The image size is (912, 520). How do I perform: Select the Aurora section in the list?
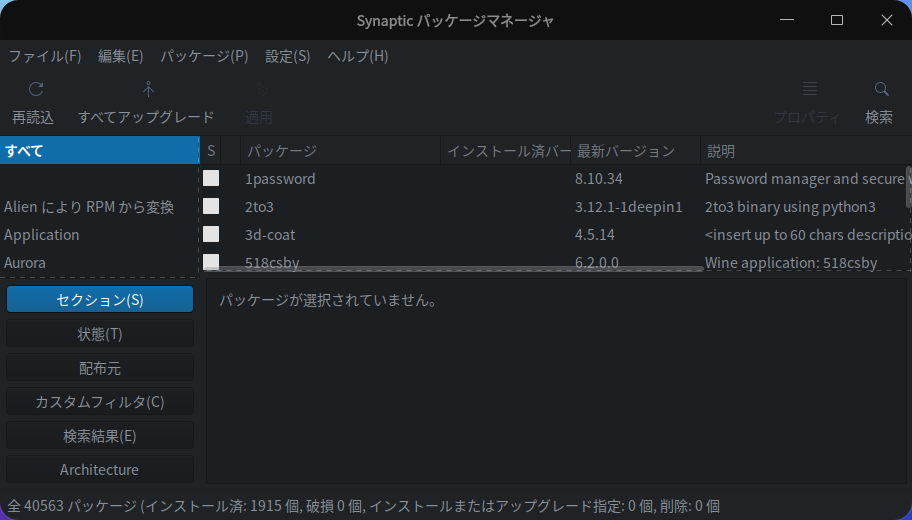point(25,263)
